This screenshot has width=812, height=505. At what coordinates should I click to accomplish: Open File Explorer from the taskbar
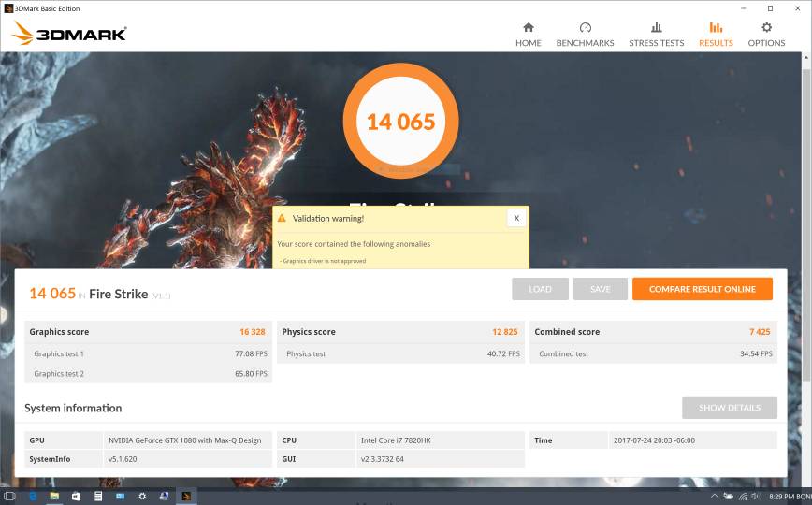point(54,497)
